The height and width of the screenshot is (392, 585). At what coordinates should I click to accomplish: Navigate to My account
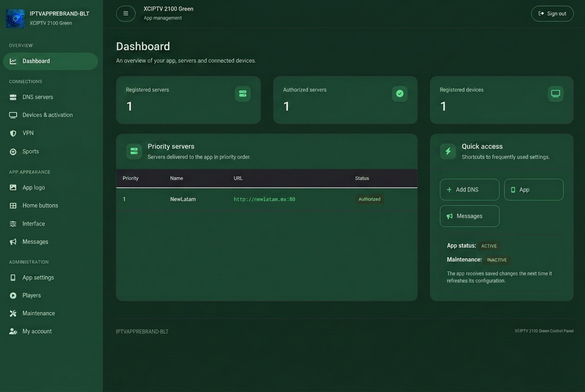50,331
